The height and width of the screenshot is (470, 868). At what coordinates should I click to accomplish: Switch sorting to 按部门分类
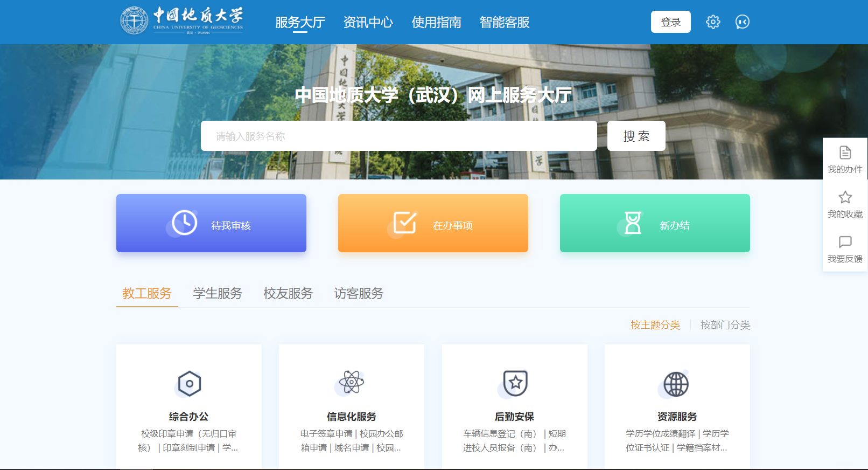[x=725, y=325]
